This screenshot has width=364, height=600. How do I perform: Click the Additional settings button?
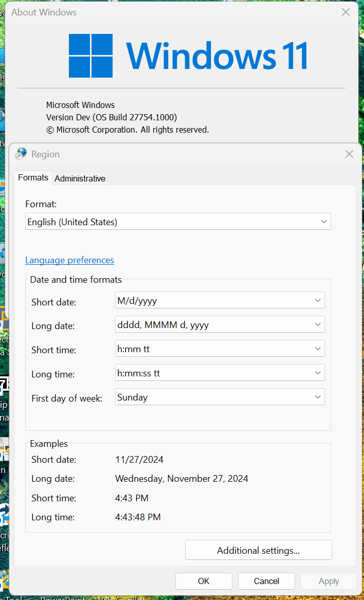click(x=259, y=550)
